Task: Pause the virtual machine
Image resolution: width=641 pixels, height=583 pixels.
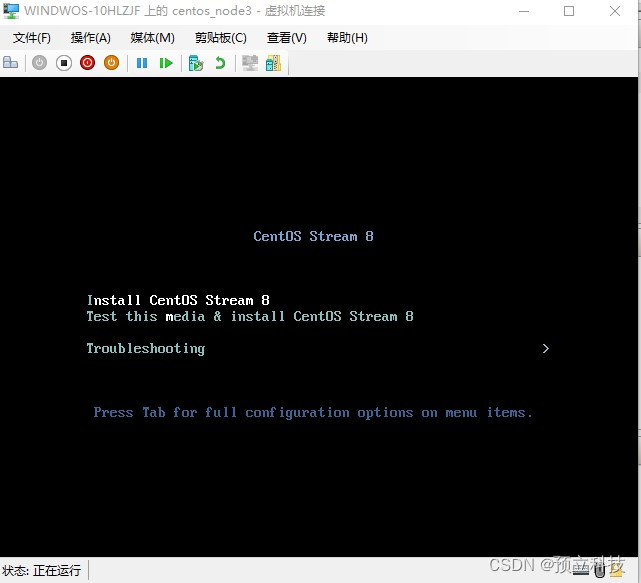Action: [x=142, y=63]
